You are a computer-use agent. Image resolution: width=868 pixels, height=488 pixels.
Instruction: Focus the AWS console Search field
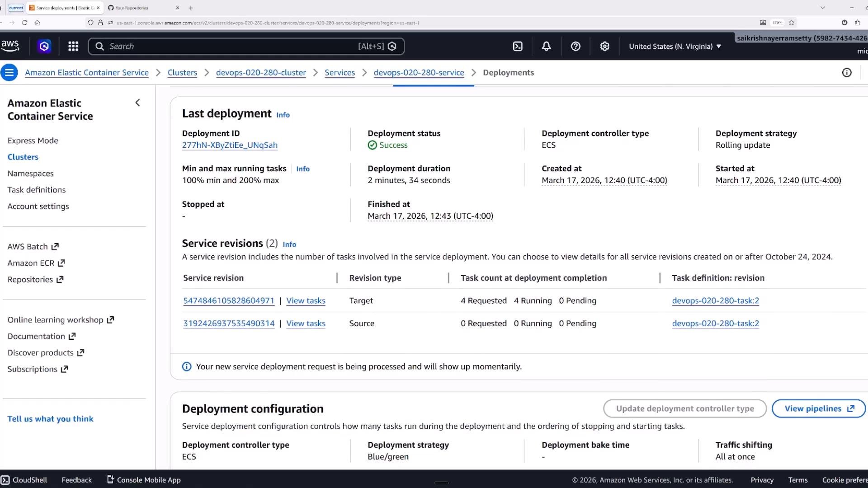tap(246, 46)
